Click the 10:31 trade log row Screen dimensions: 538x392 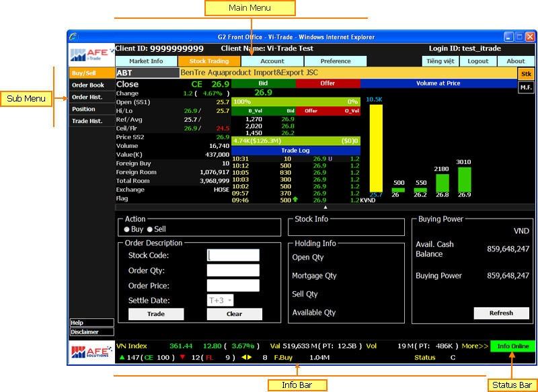click(296, 159)
